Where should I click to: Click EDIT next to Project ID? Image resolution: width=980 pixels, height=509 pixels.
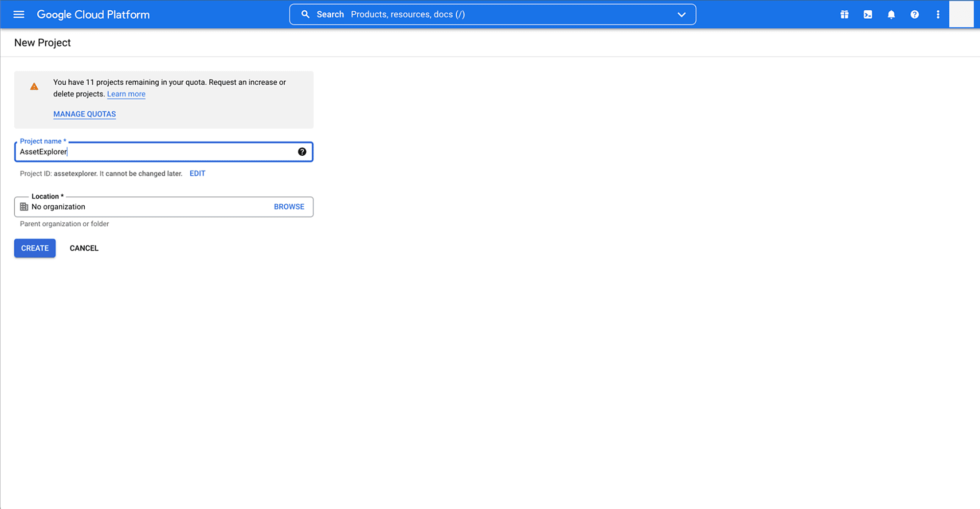coord(197,173)
